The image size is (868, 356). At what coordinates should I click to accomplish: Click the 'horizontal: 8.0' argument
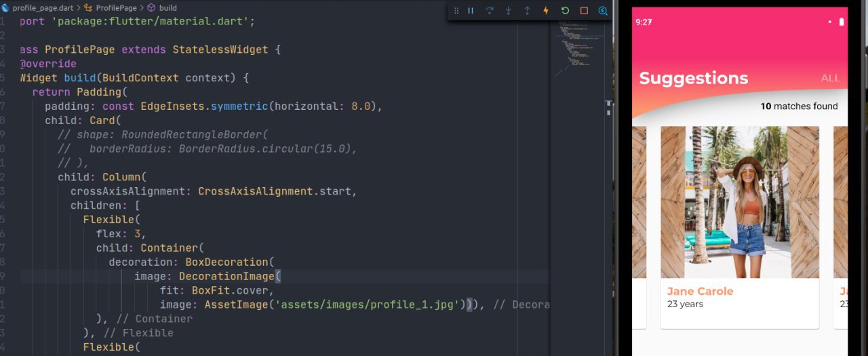[323, 106]
